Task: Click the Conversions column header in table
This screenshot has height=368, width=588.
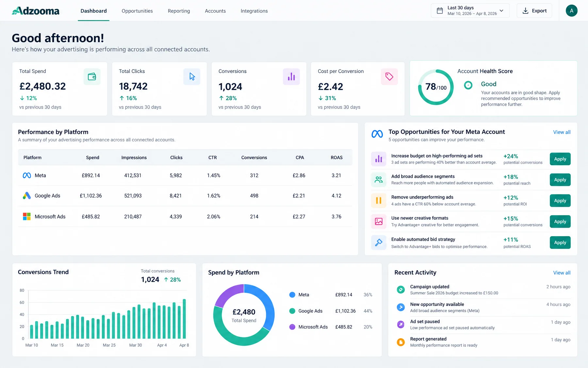Action: [x=254, y=158]
